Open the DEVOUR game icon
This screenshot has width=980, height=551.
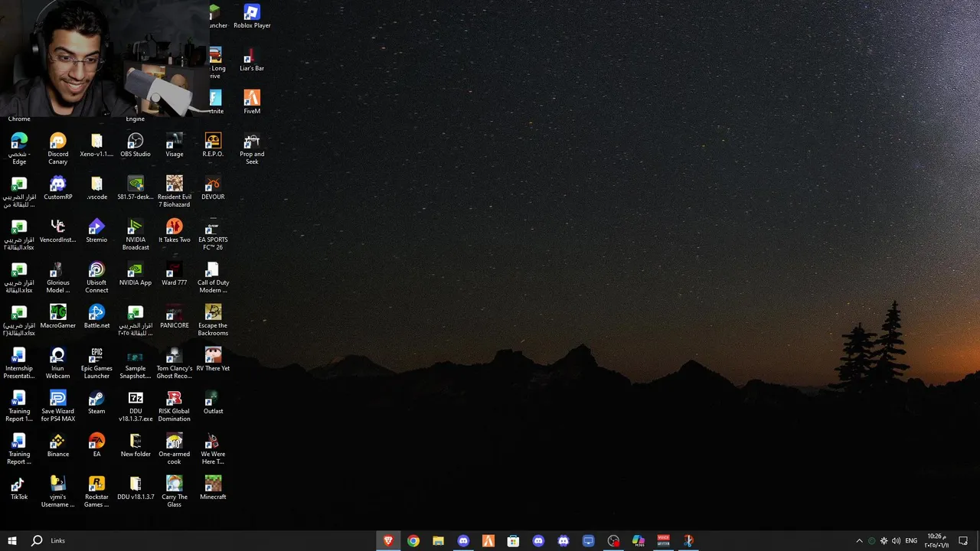(213, 188)
